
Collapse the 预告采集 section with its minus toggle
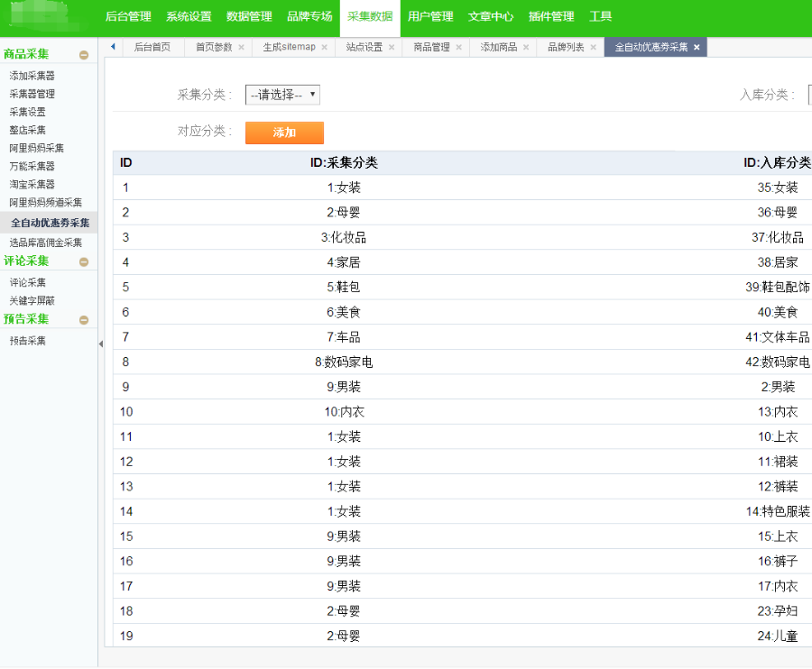click(85, 318)
